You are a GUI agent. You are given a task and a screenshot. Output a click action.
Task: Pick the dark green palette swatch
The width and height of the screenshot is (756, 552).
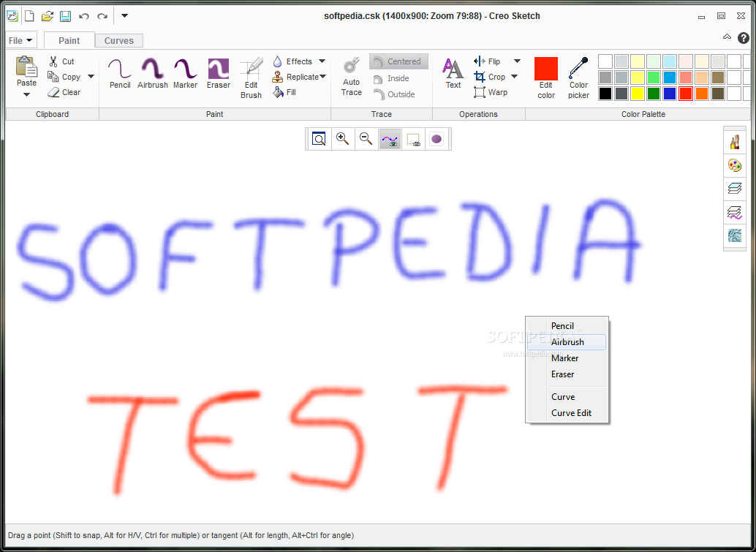point(654,94)
